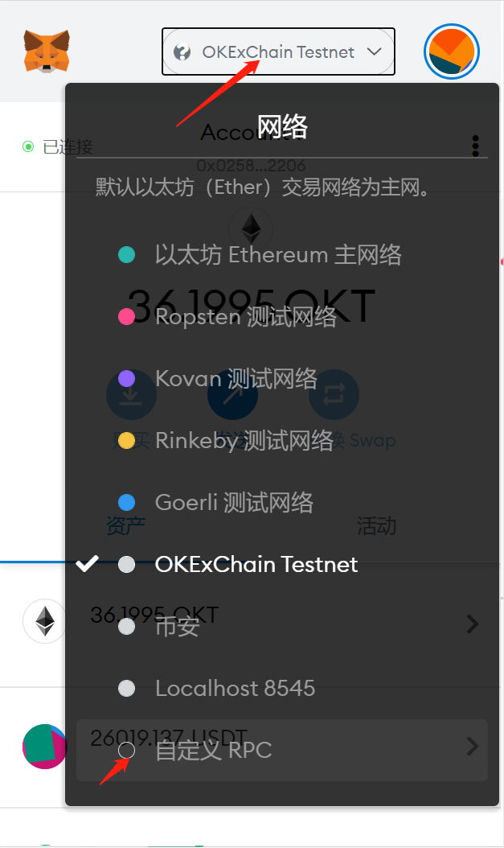This screenshot has width=504, height=848.
Task: Expand the OKExChain Testnet network dropdown
Action: point(278,52)
